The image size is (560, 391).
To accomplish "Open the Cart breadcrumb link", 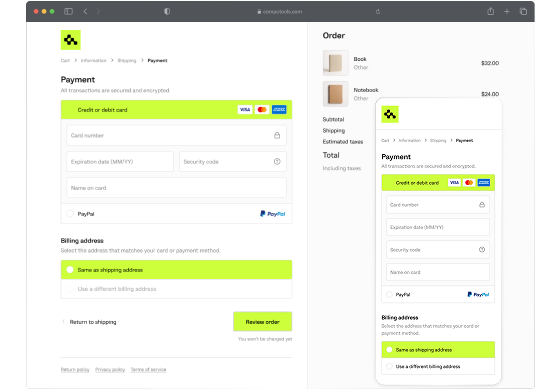I will pyautogui.click(x=65, y=60).
